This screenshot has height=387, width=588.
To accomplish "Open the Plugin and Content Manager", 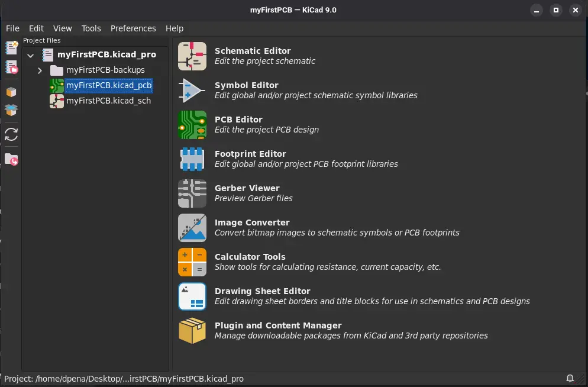I will [278, 330].
